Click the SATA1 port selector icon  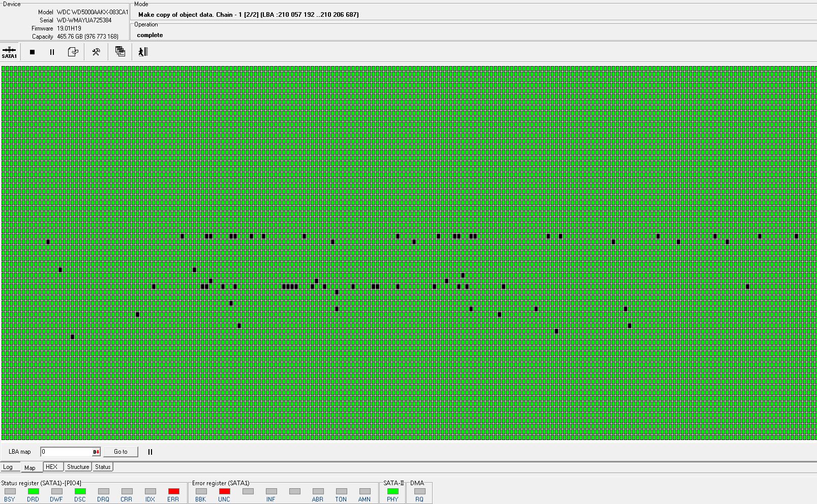9,52
